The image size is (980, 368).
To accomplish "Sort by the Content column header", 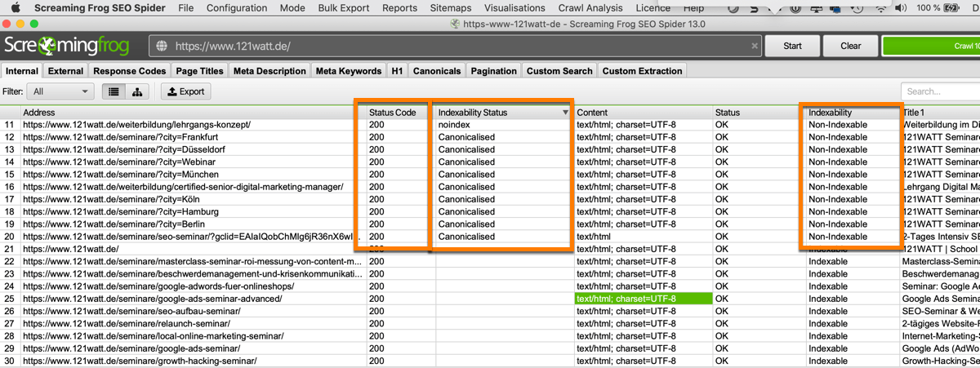I will (x=644, y=113).
